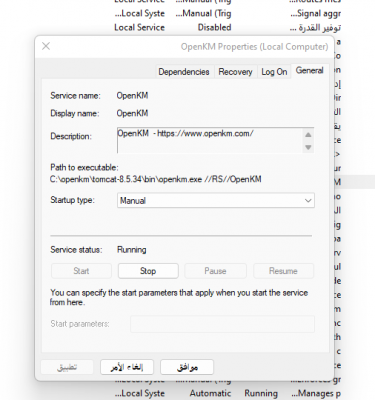Click the disabled تطبيق (Apply) button
Screen dimensions: 375x400
67,367
